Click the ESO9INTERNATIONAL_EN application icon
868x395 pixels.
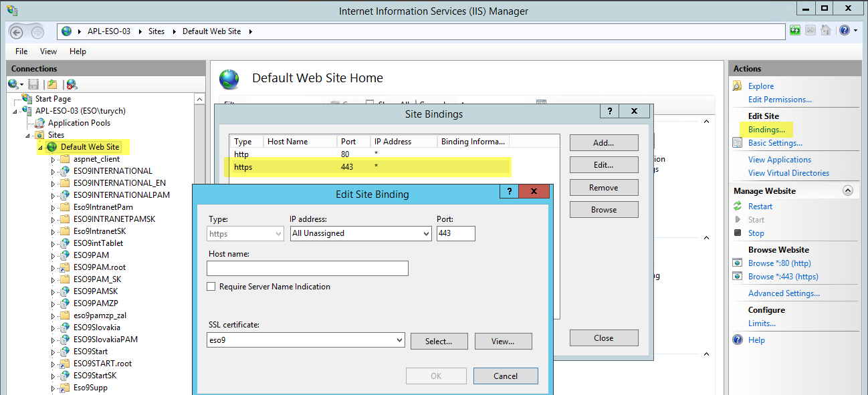point(65,183)
